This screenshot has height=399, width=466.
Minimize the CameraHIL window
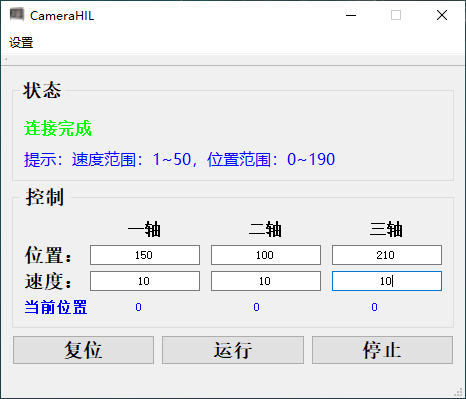pos(351,15)
